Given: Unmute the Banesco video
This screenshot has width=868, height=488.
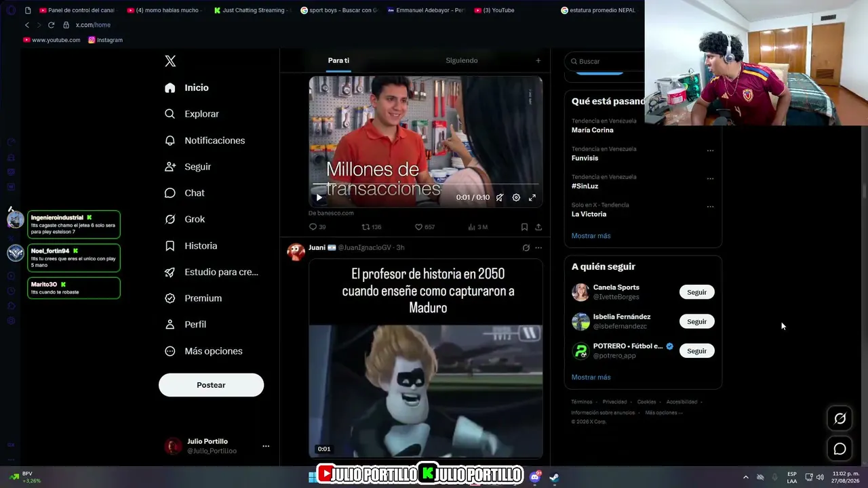Looking at the screenshot, I should pyautogui.click(x=500, y=198).
